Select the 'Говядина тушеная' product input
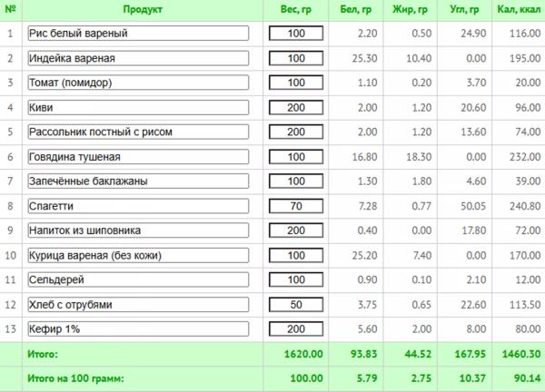The width and height of the screenshot is (545, 392). click(x=138, y=156)
